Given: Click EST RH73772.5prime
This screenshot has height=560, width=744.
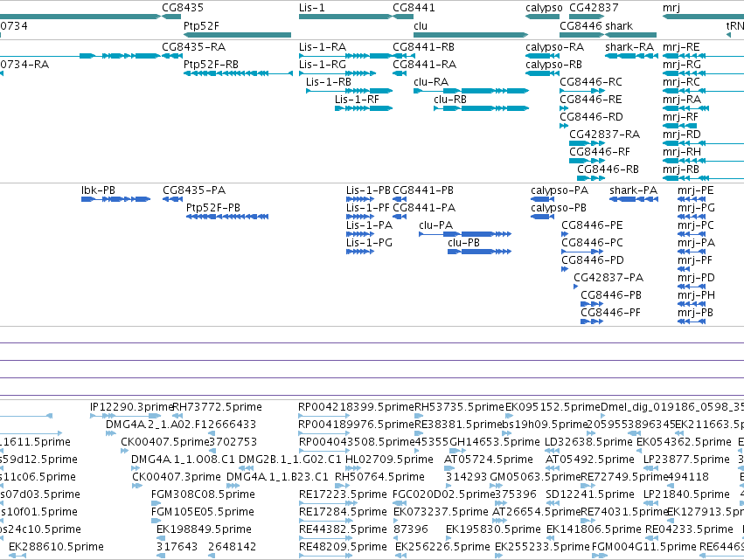Looking at the screenshot, I should click(x=217, y=407).
